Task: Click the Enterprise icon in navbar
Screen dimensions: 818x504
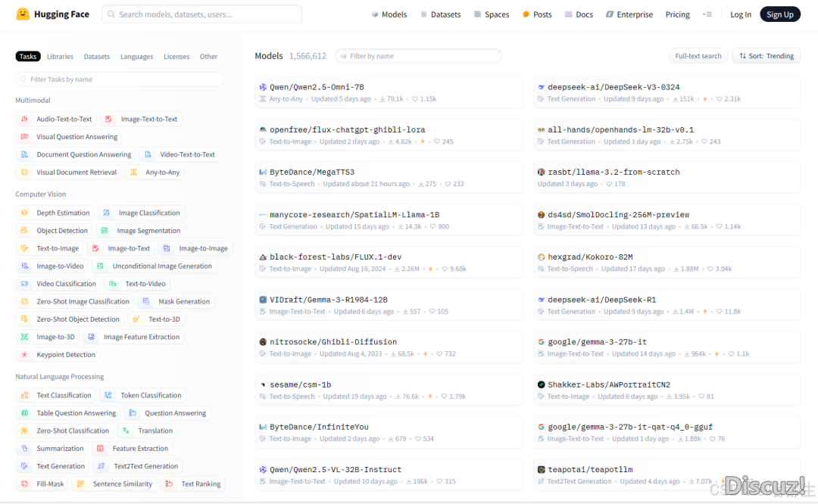Action: click(x=609, y=14)
